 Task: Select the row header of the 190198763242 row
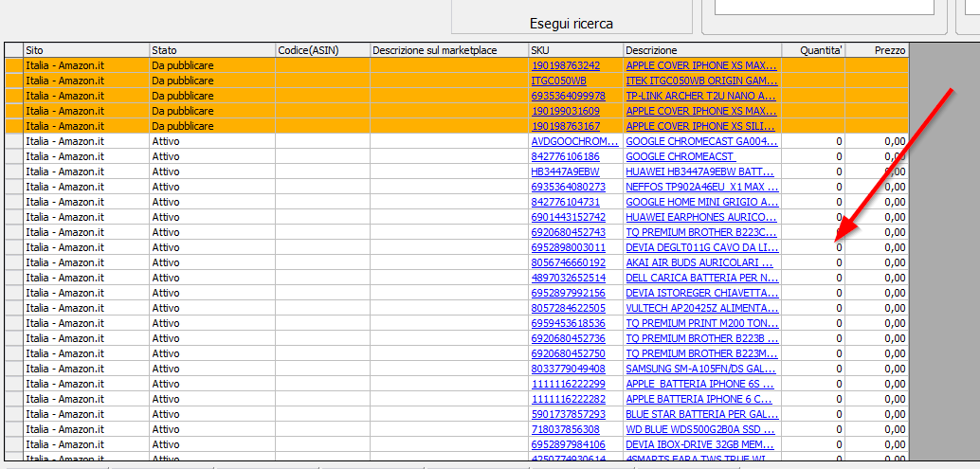tap(14, 65)
